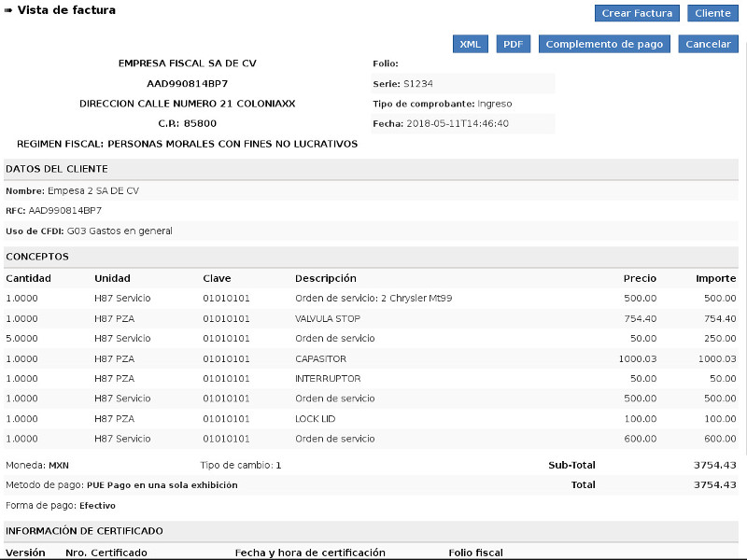The height and width of the screenshot is (560, 747).
Task: Click the Folio fiscal column header
Action: pyautogui.click(x=475, y=553)
